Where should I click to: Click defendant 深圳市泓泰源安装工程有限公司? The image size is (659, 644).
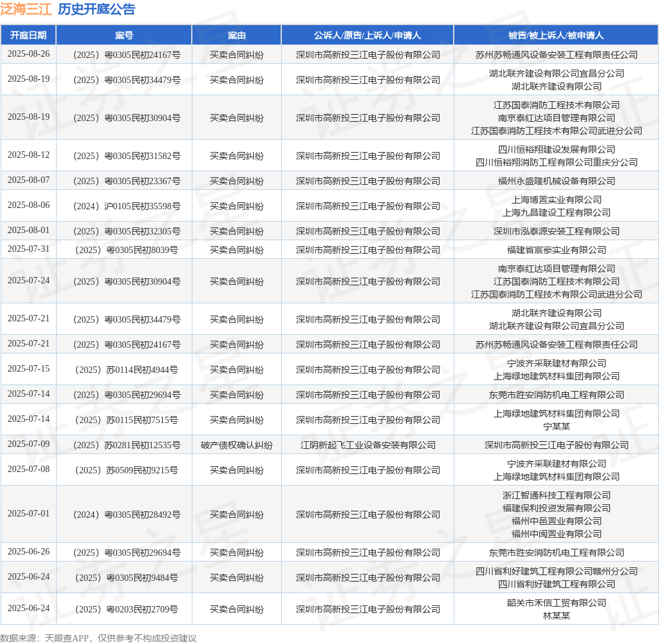(557, 231)
